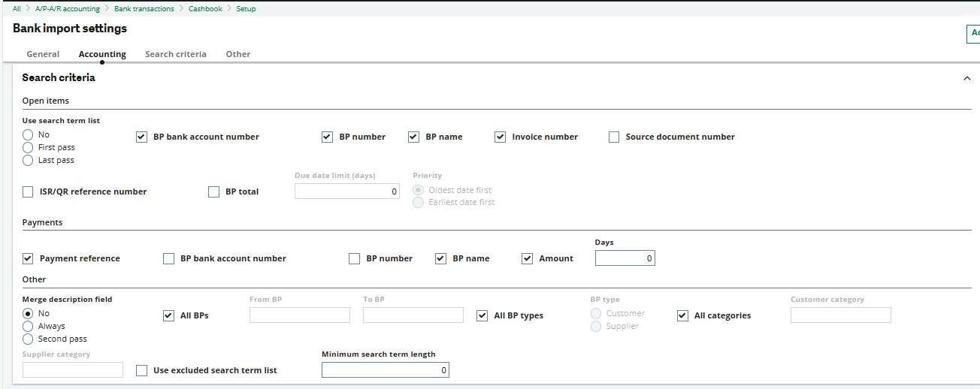Select First pass search term option

coord(28,147)
